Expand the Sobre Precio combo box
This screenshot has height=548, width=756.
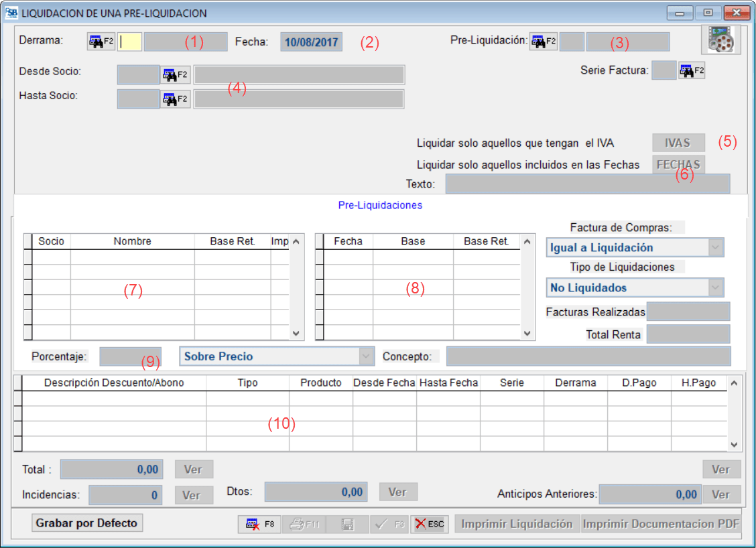point(366,356)
